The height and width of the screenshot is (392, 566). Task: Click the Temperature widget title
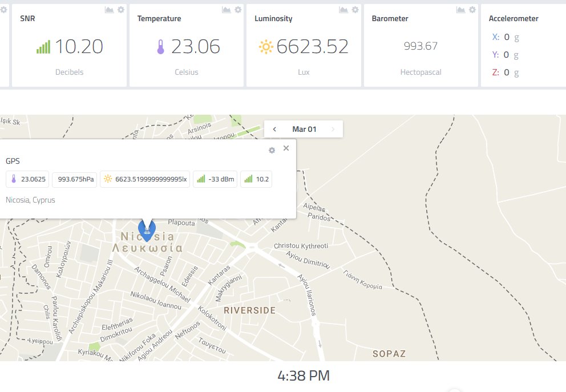[159, 18]
